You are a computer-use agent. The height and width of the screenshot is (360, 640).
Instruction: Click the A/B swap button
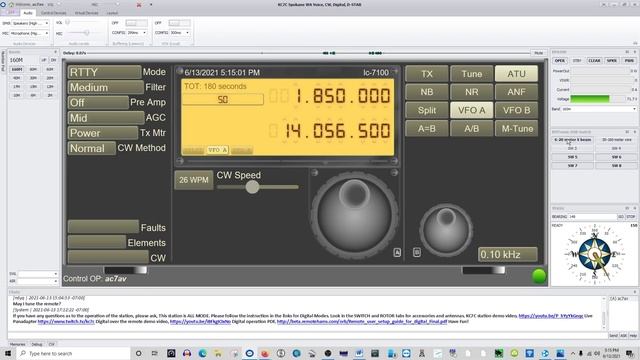tap(471, 129)
